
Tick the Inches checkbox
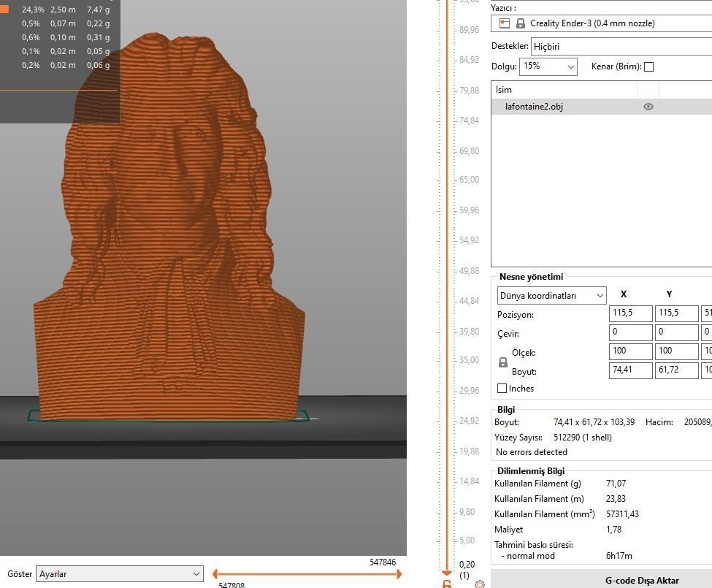point(502,388)
